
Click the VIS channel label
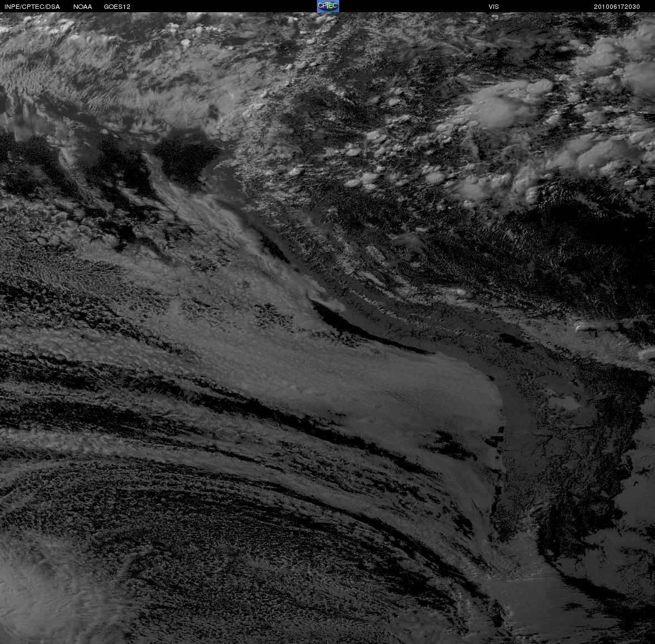click(494, 7)
